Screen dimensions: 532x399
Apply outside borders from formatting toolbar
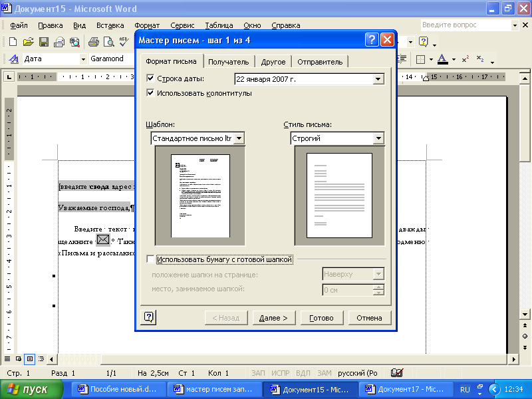coord(420,59)
